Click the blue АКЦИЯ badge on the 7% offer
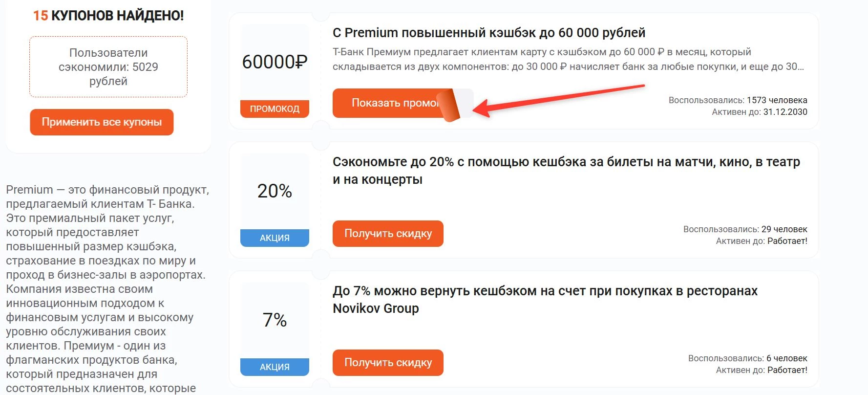The image size is (868, 395). click(275, 366)
